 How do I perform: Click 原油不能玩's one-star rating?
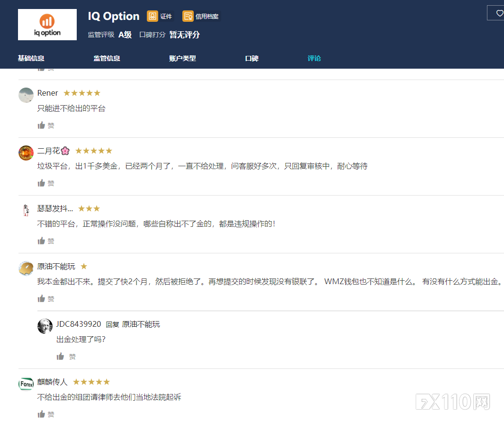click(x=84, y=266)
